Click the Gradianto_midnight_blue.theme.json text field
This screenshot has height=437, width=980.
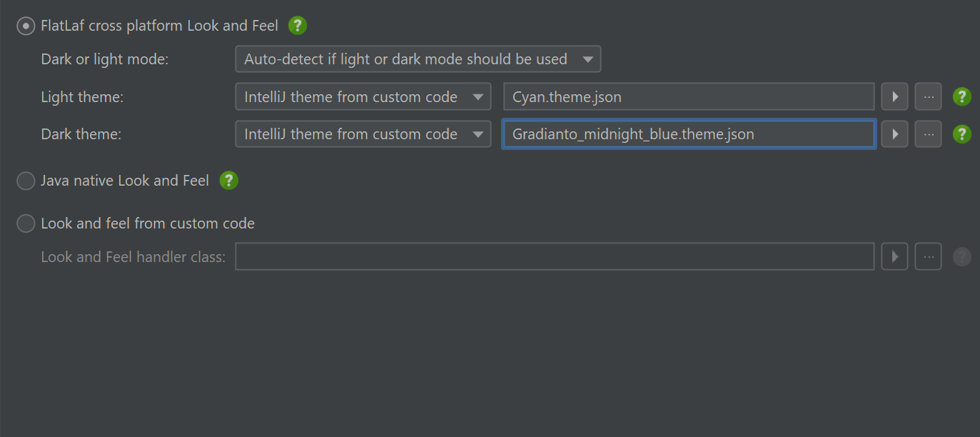(x=689, y=134)
